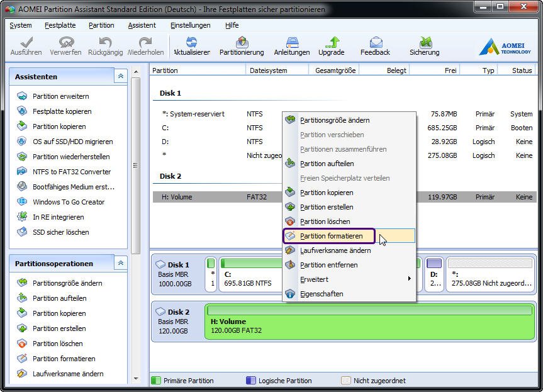Collapse the Partitionsoperationen panel chevron
The width and height of the screenshot is (543, 392).
point(121,263)
